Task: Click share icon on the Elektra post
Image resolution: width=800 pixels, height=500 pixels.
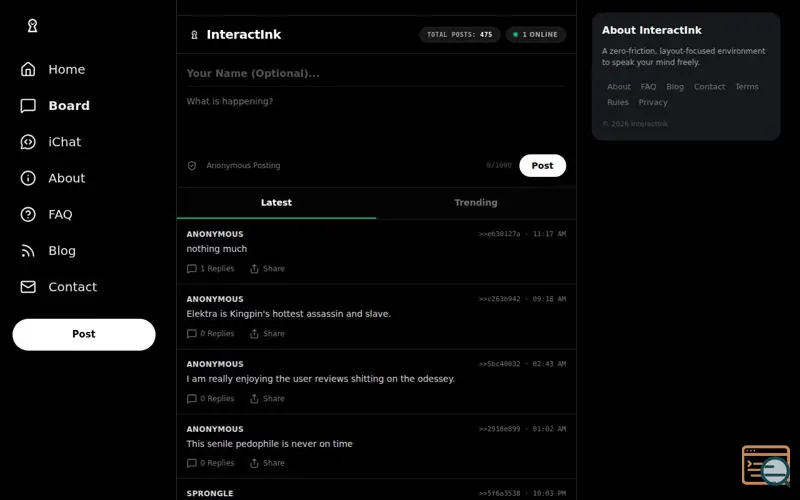Action: [254, 334]
